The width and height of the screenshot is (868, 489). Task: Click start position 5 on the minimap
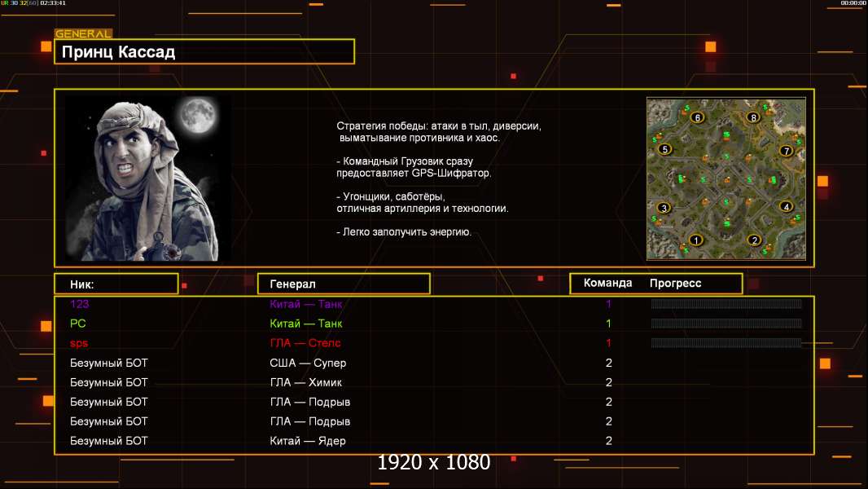click(664, 149)
